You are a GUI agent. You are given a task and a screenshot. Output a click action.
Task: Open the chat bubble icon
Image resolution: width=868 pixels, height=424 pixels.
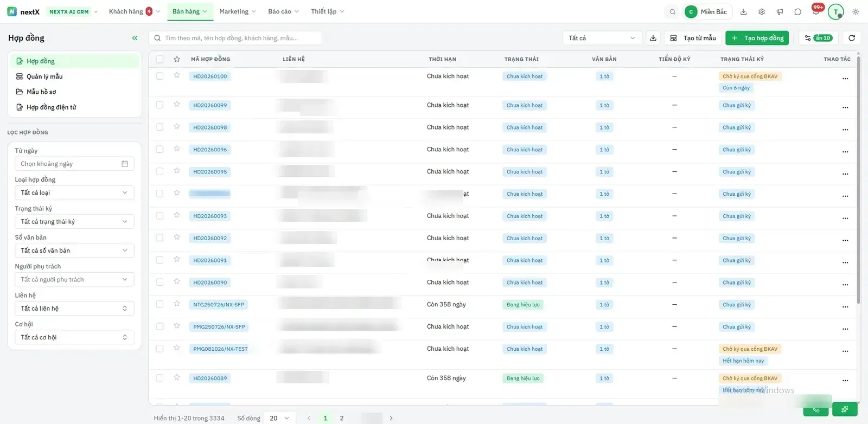pyautogui.click(x=797, y=12)
